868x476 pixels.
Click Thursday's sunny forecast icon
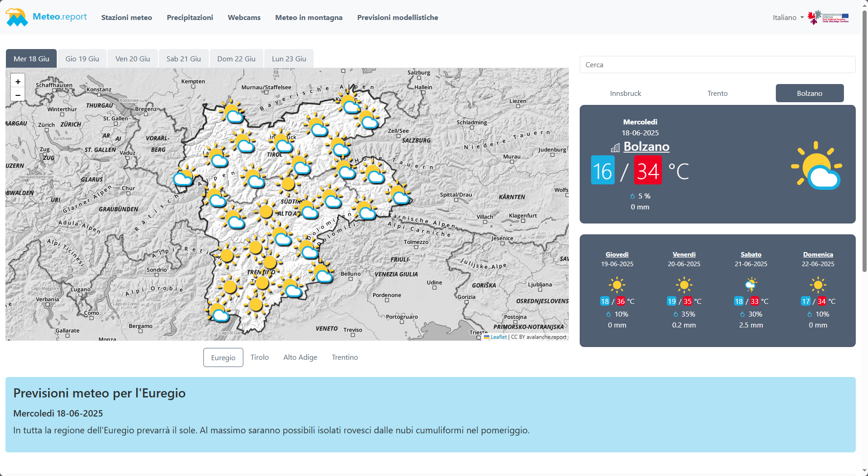617,285
